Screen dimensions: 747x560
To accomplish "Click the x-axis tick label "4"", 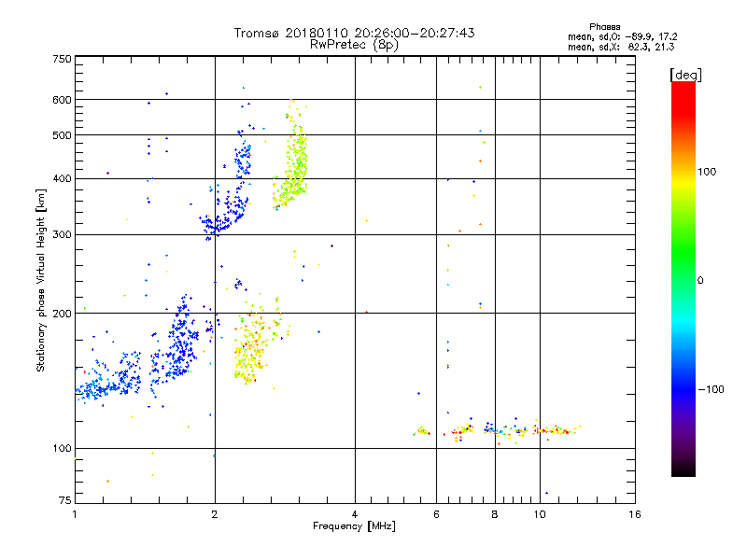I will tap(355, 514).
